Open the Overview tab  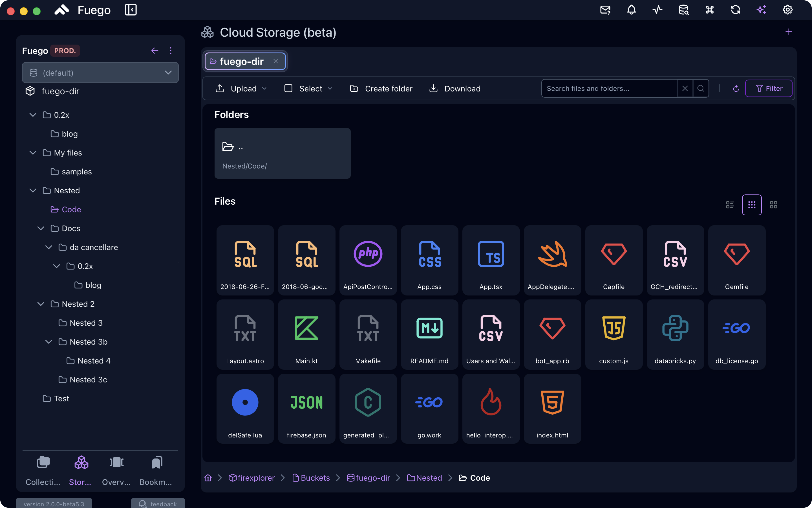coord(116,471)
